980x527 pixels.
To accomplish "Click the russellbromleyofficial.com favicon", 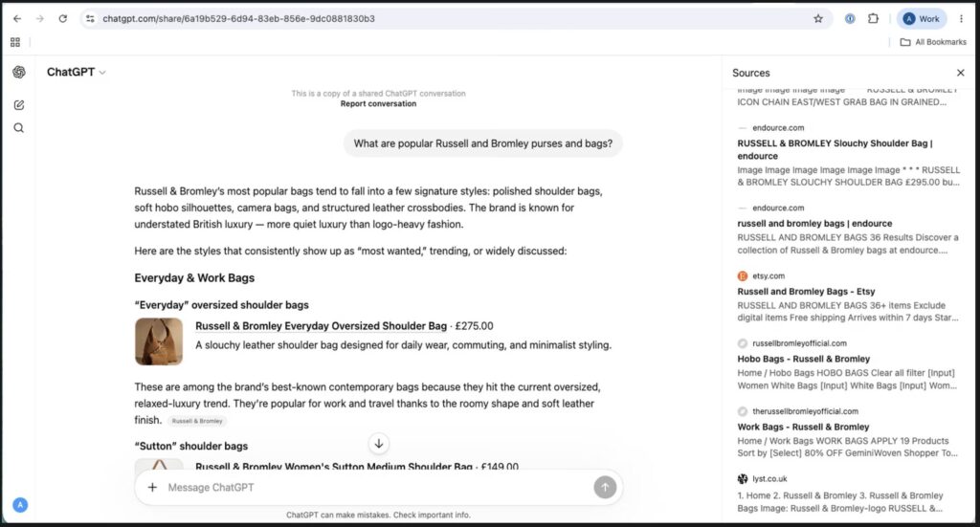I will [743, 343].
